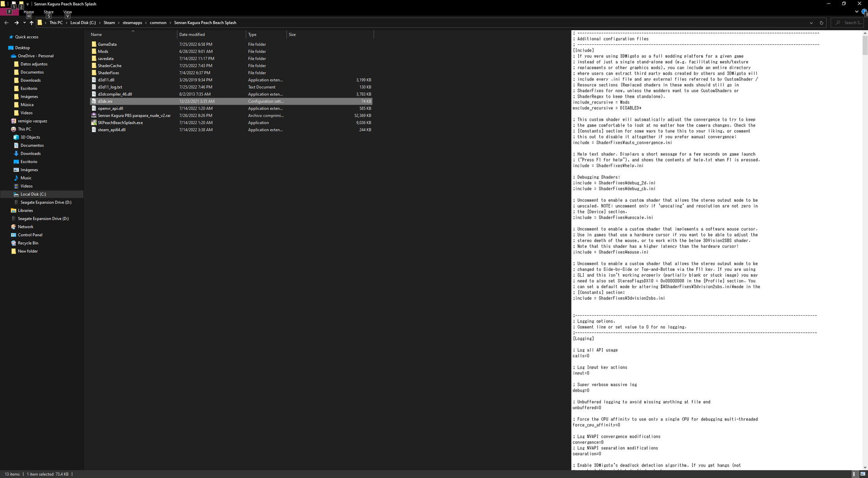The image size is (868, 478).
Task: Open the File ribbon tab
Action: [x=9, y=12]
